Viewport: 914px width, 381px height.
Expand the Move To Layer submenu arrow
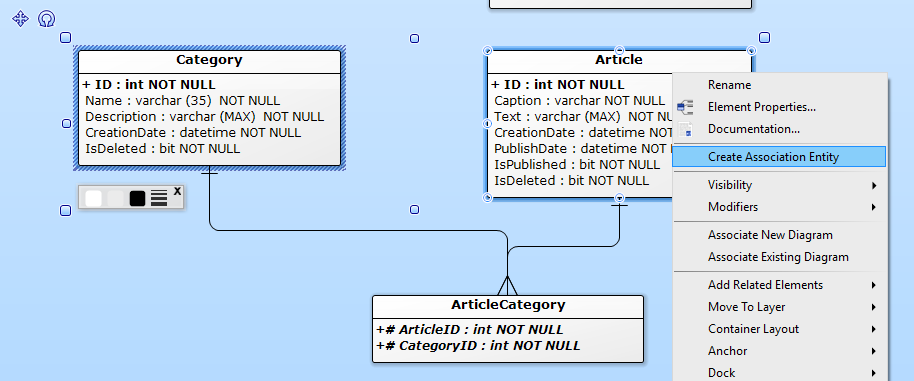pos(874,307)
